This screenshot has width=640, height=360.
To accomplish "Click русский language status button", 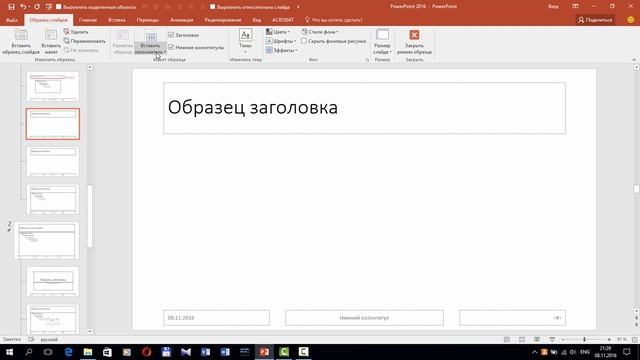I will [x=49, y=339].
